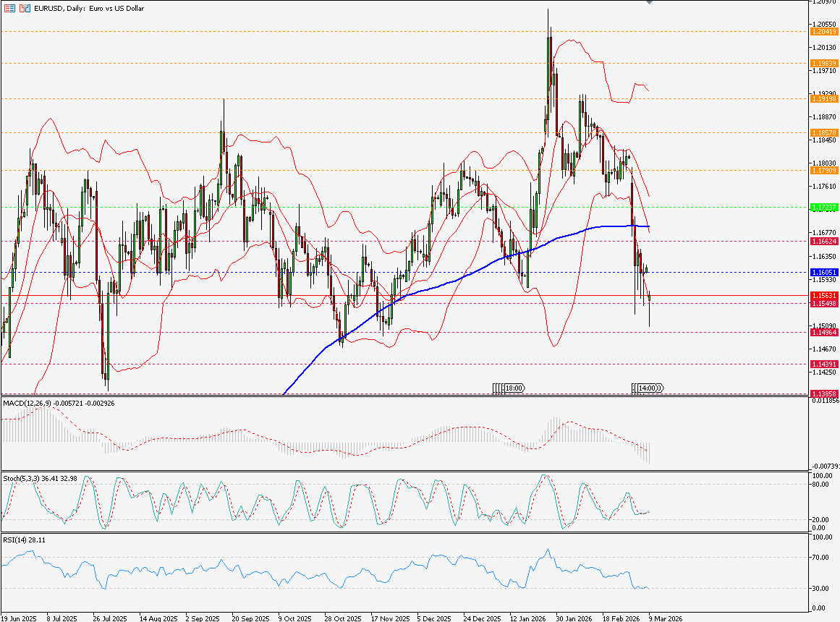Viewport: 840px width, 622px height.
Task: Select the red 1.15631 current price tag
Action: 824,296
